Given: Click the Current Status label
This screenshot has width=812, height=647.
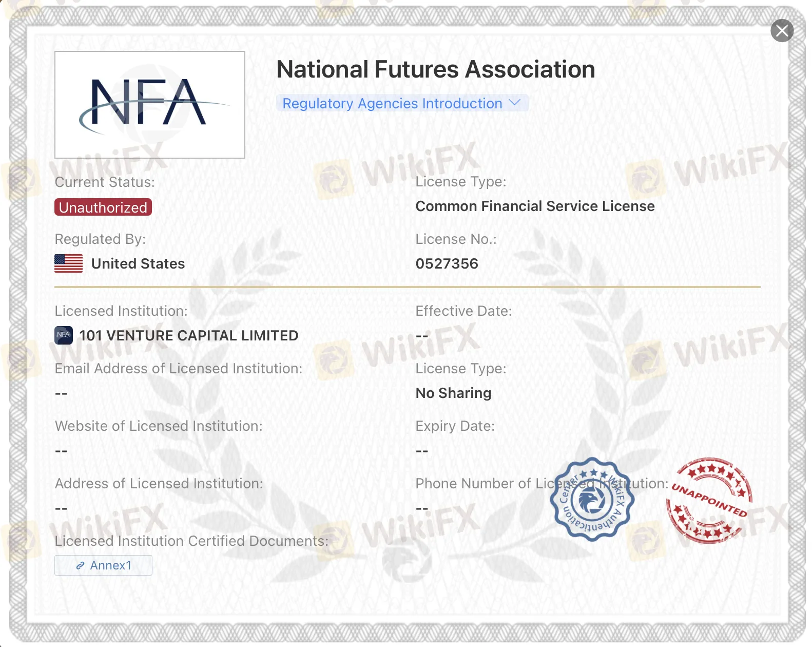Looking at the screenshot, I should pos(105,182).
